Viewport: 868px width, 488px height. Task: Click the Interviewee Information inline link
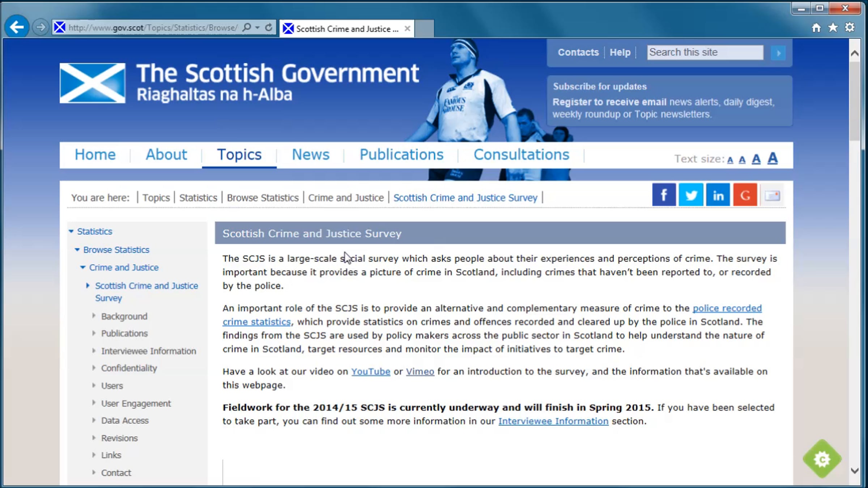(553, 421)
